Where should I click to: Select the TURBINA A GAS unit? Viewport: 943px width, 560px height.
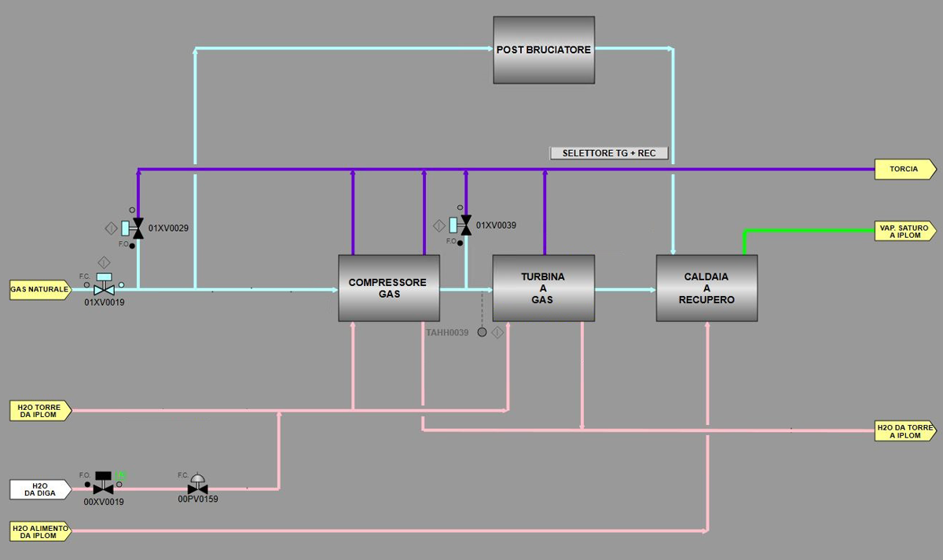[x=543, y=288]
